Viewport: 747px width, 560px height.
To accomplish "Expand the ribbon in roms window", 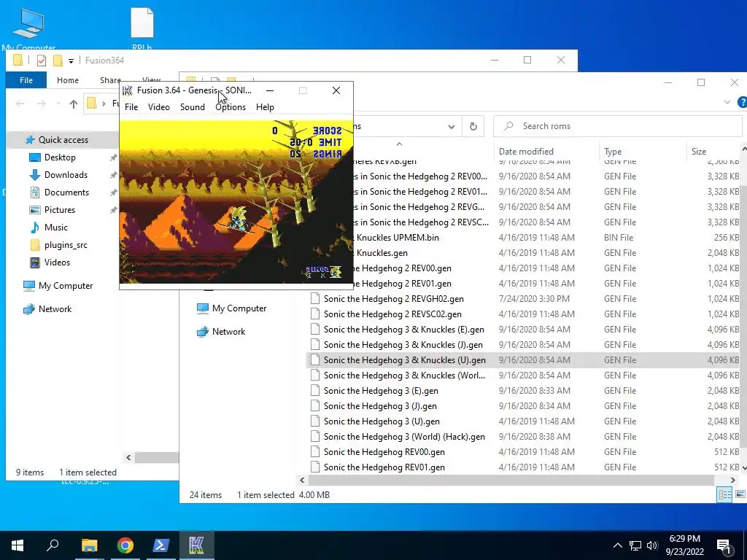I will pyautogui.click(x=727, y=102).
